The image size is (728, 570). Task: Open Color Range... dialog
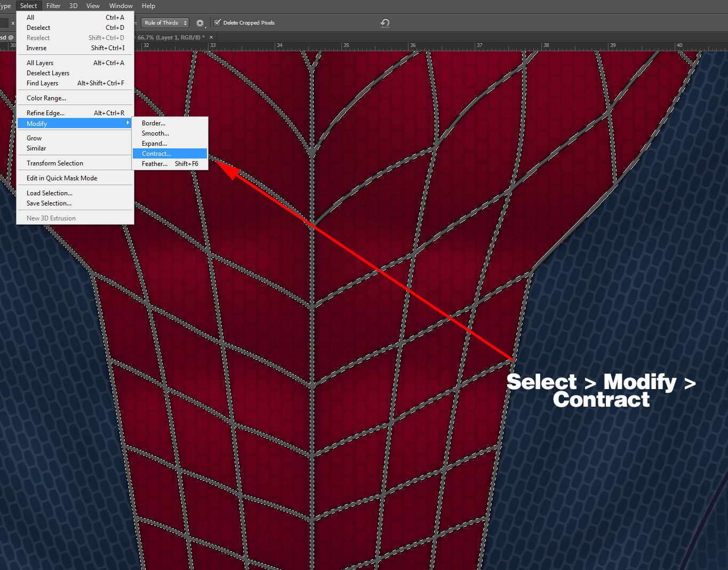pyautogui.click(x=75, y=98)
